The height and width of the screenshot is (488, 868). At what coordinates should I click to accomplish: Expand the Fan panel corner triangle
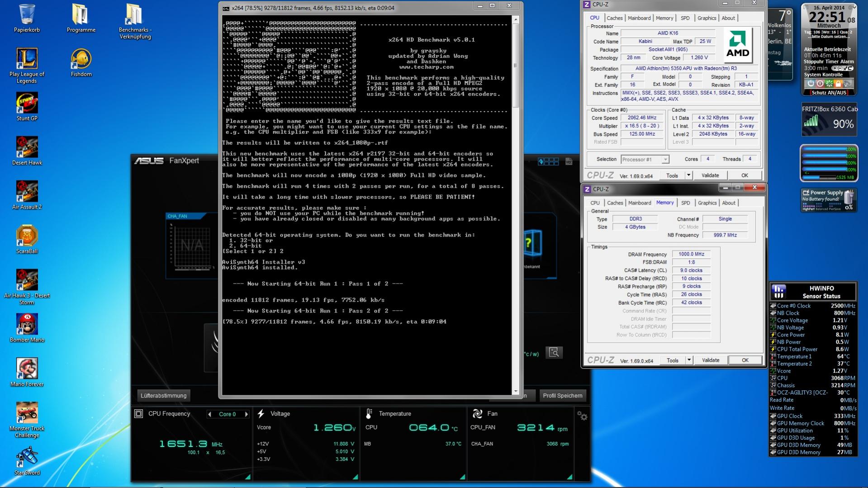pyautogui.click(x=569, y=477)
